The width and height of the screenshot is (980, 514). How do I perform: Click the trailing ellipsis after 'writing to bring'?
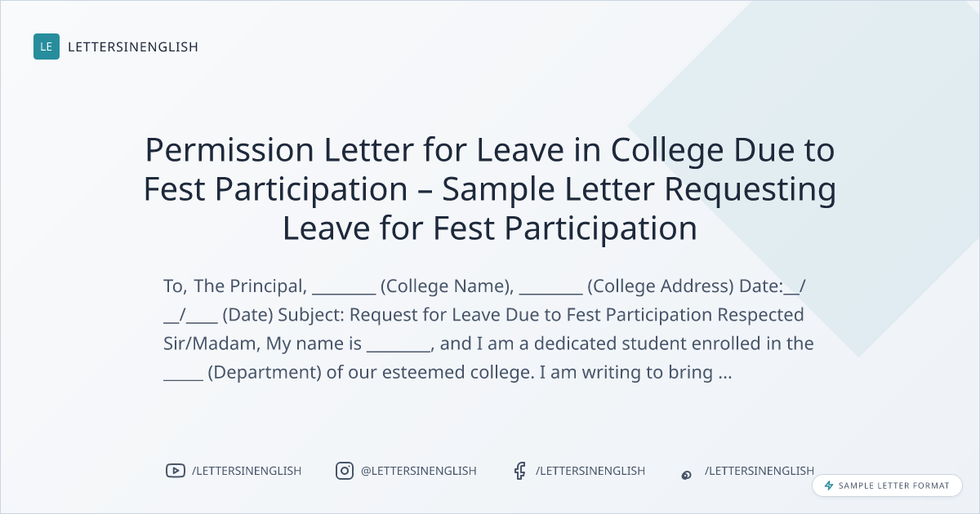pyautogui.click(x=724, y=374)
